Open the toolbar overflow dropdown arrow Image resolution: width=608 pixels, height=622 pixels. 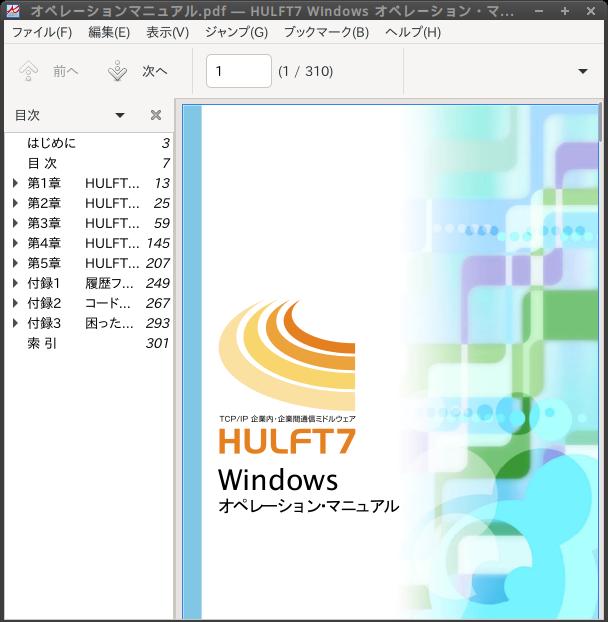[x=583, y=71]
